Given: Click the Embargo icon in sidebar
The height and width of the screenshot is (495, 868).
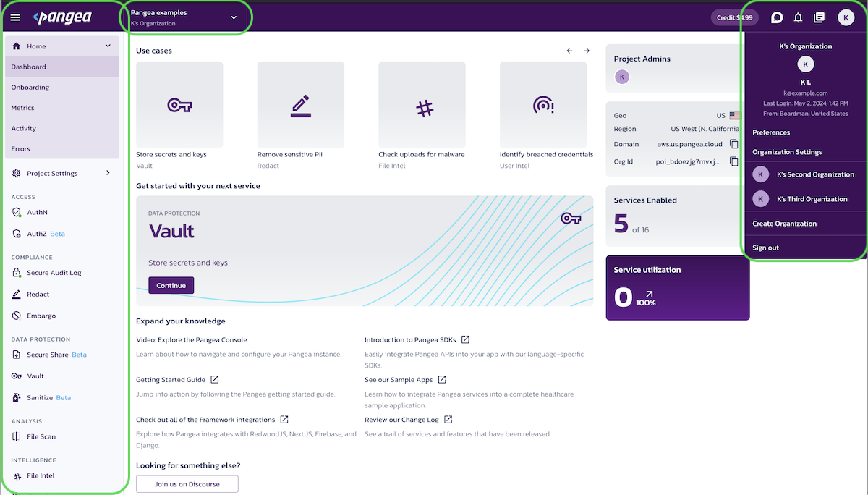Looking at the screenshot, I should (x=17, y=316).
